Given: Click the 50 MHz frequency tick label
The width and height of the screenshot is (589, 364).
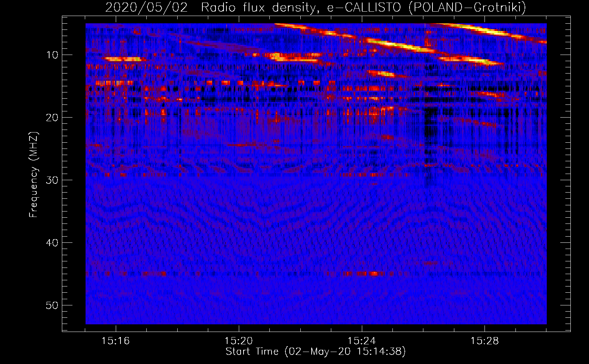Looking at the screenshot, I should pos(52,305).
